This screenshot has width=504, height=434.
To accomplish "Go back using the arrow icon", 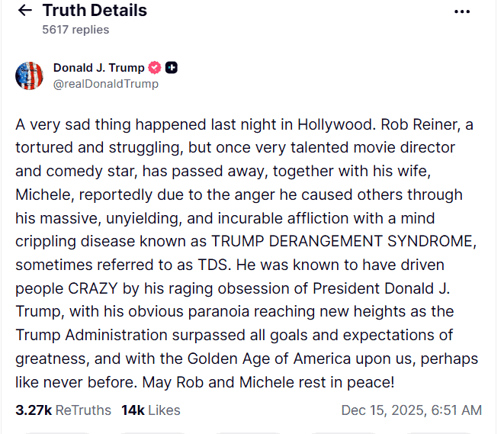I will pos(25,11).
